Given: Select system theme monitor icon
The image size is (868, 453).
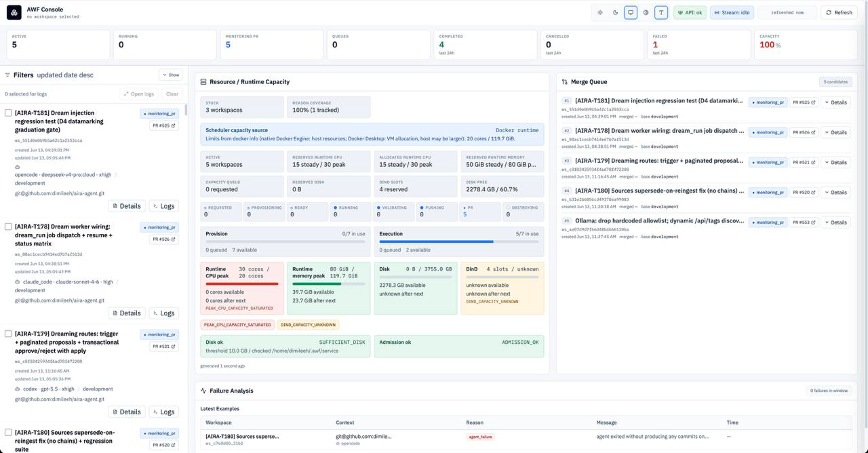Looking at the screenshot, I should click(631, 12).
